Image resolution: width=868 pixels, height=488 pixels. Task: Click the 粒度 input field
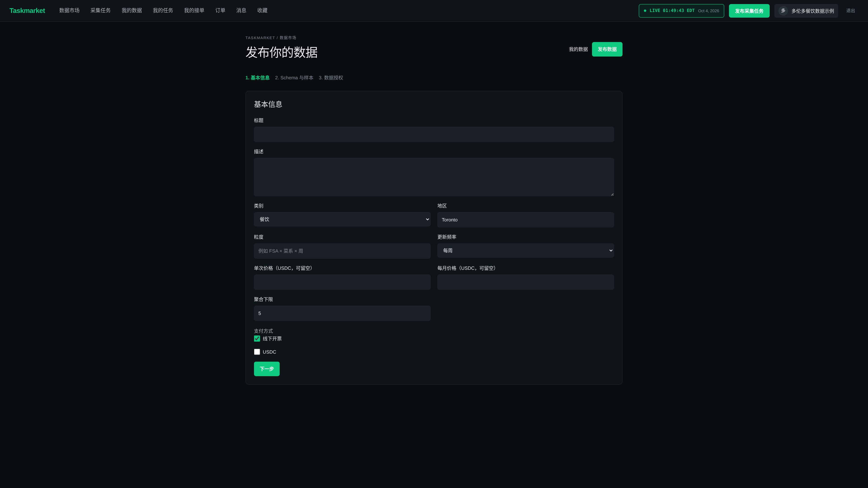[x=342, y=251]
